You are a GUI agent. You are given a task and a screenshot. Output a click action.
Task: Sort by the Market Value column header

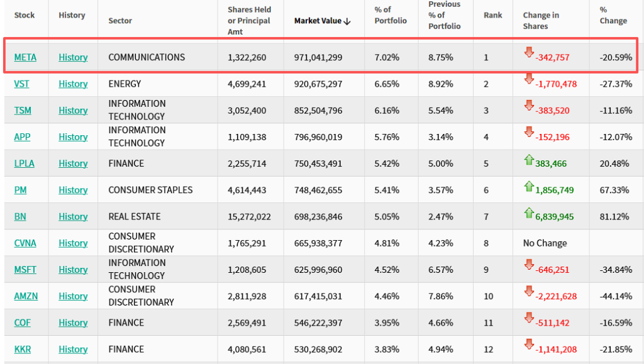[322, 21]
